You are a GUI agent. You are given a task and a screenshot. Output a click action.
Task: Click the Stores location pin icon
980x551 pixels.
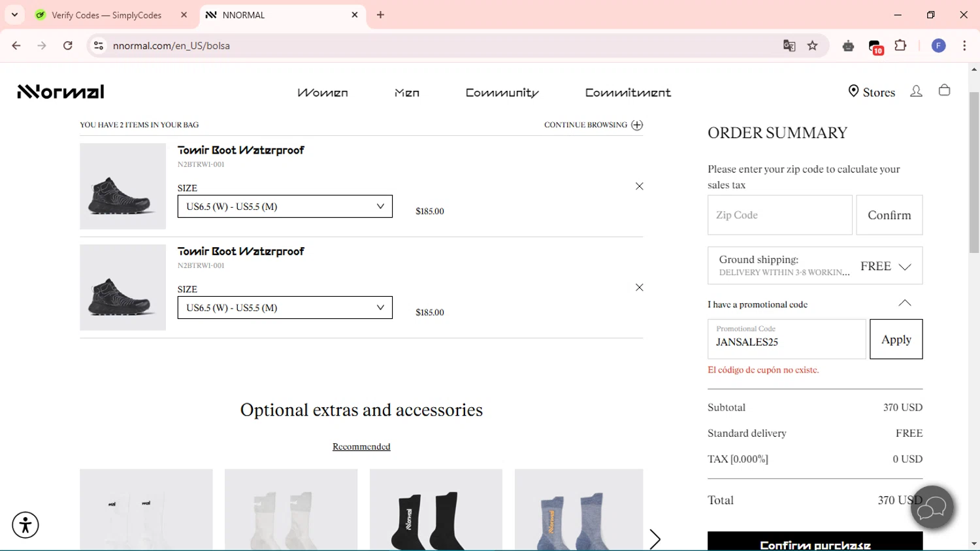pos(853,92)
